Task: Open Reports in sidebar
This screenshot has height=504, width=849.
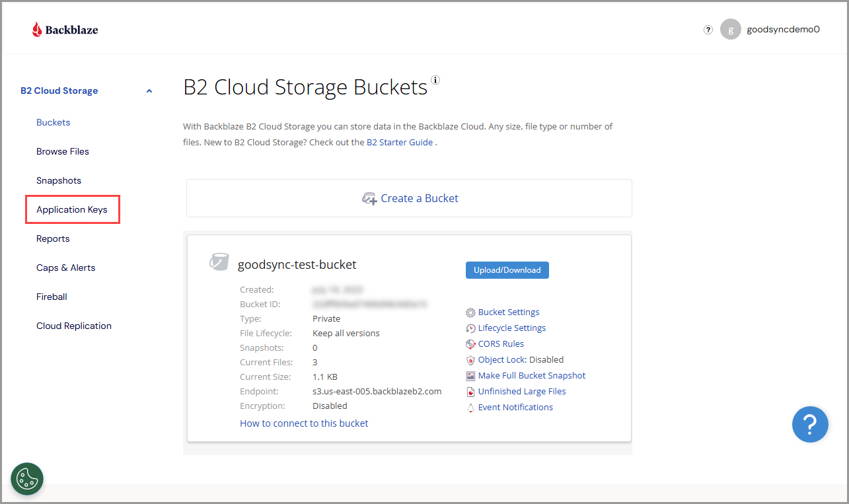Action: [x=53, y=238]
